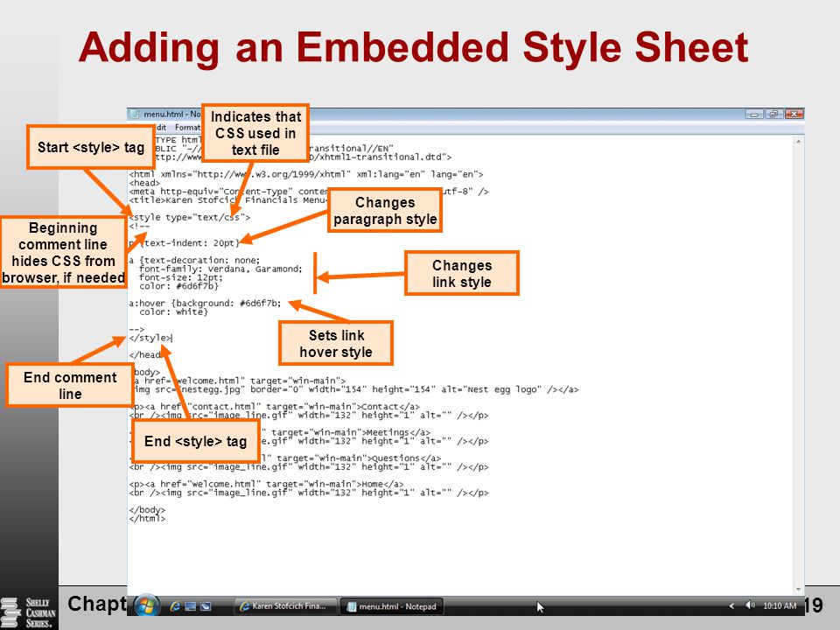Click the line '<style type="text/css">'
Viewport: 840px width, 630px height.
click(x=190, y=218)
